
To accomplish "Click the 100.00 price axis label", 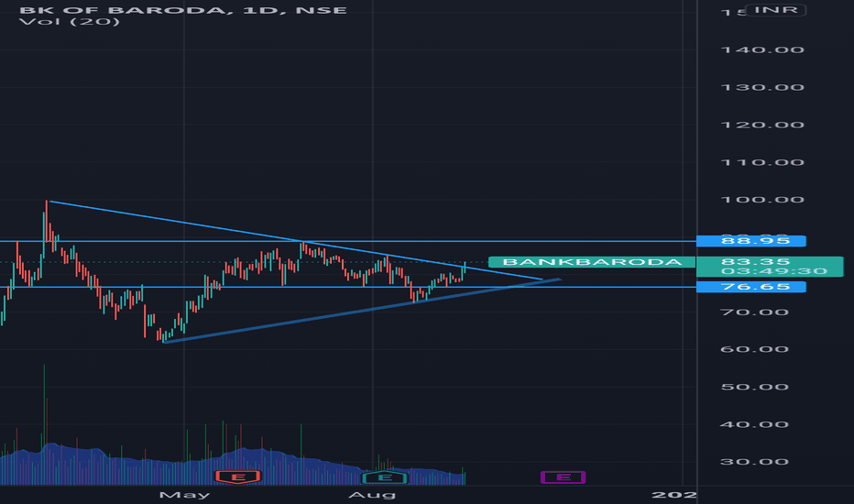I will coord(762,200).
